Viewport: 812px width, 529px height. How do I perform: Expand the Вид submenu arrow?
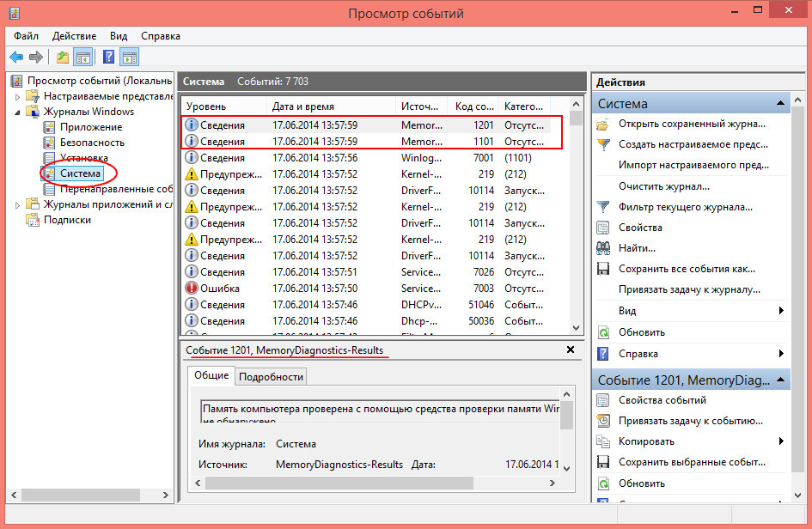pyautogui.click(x=781, y=311)
